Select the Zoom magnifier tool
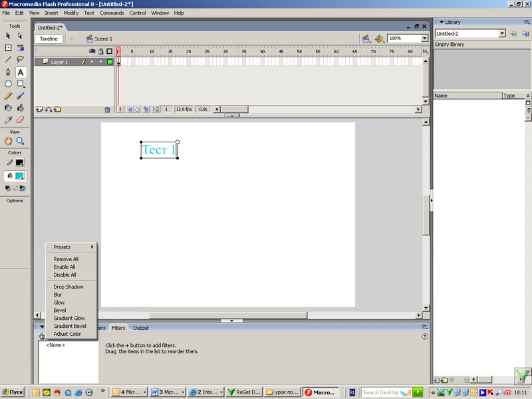This screenshot has height=399, width=532. pos(21,141)
